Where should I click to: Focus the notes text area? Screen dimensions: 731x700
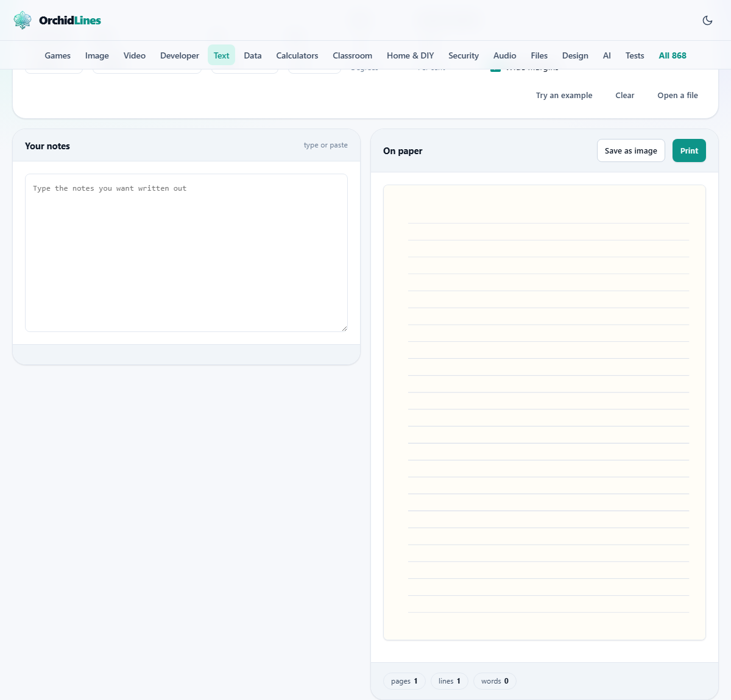click(x=186, y=253)
